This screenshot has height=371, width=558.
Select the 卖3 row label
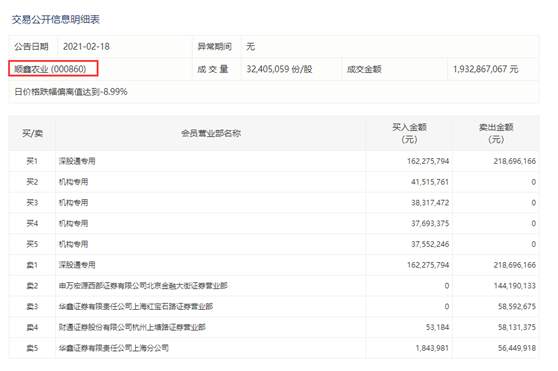click(32, 306)
